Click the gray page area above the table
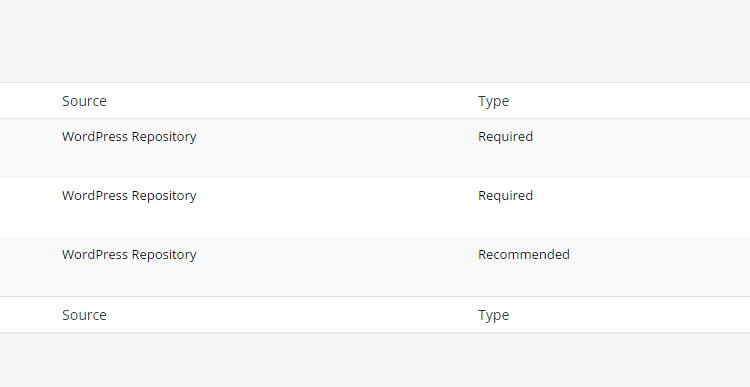The width and height of the screenshot is (750, 387). (375, 41)
